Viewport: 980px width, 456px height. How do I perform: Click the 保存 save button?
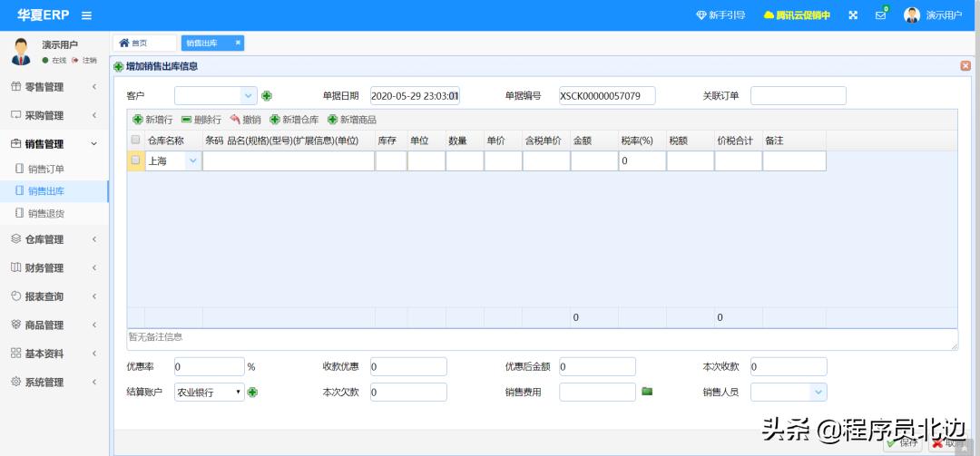pyautogui.click(x=902, y=443)
